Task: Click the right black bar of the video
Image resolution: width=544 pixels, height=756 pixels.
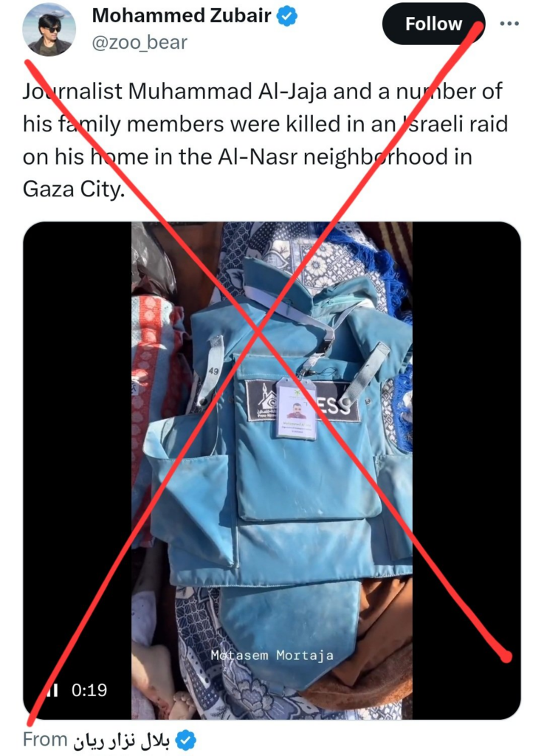Action: pos(466,470)
